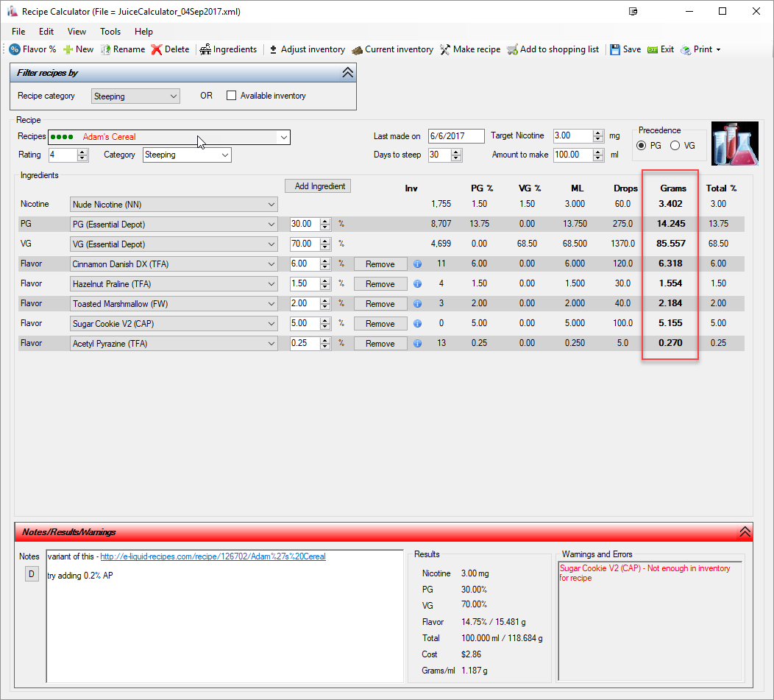The image size is (774, 700).
Task: Click the Last made on date field
Action: 455,136
